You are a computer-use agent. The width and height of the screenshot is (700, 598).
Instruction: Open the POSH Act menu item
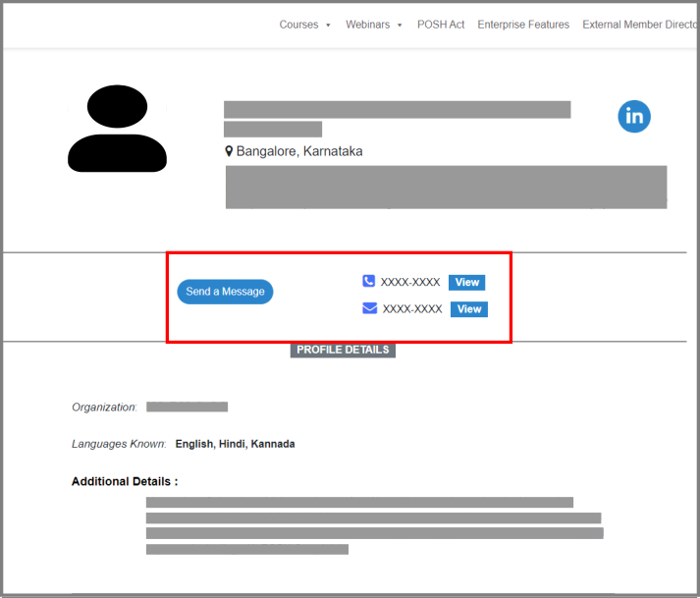point(441,25)
